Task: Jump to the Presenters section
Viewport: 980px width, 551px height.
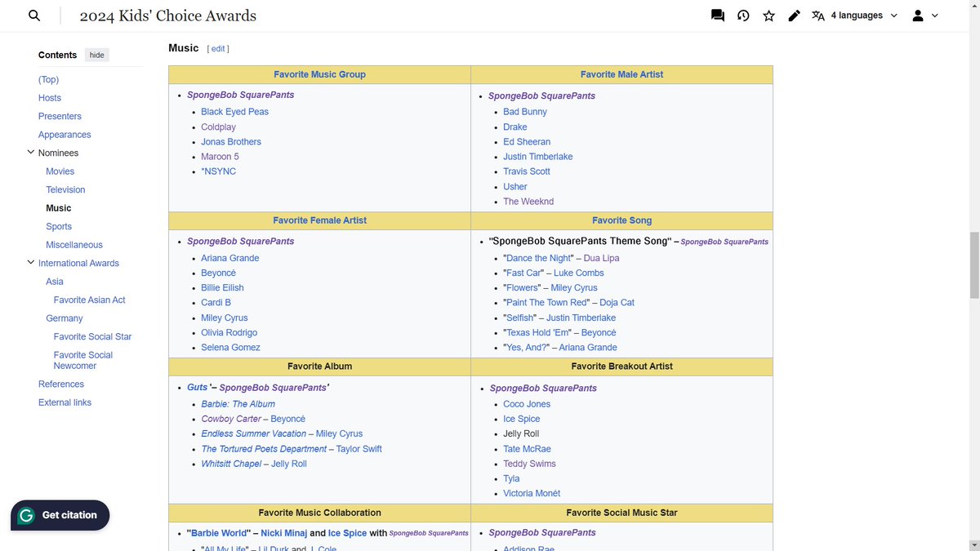Action: coord(60,116)
